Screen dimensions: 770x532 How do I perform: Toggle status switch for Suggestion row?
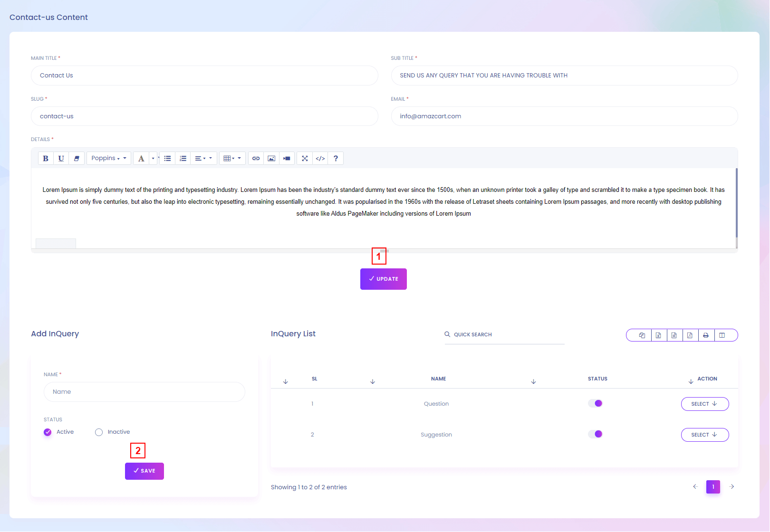click(595, 434)
